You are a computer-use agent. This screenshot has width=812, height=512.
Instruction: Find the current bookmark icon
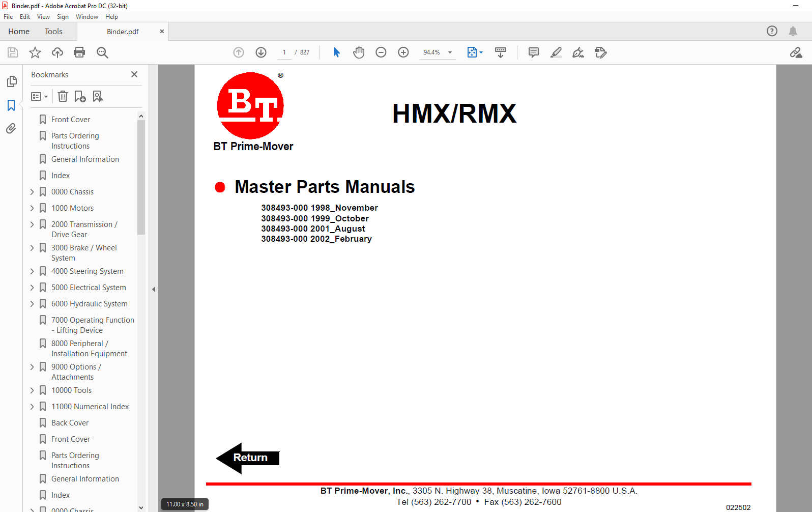point(98,96)
